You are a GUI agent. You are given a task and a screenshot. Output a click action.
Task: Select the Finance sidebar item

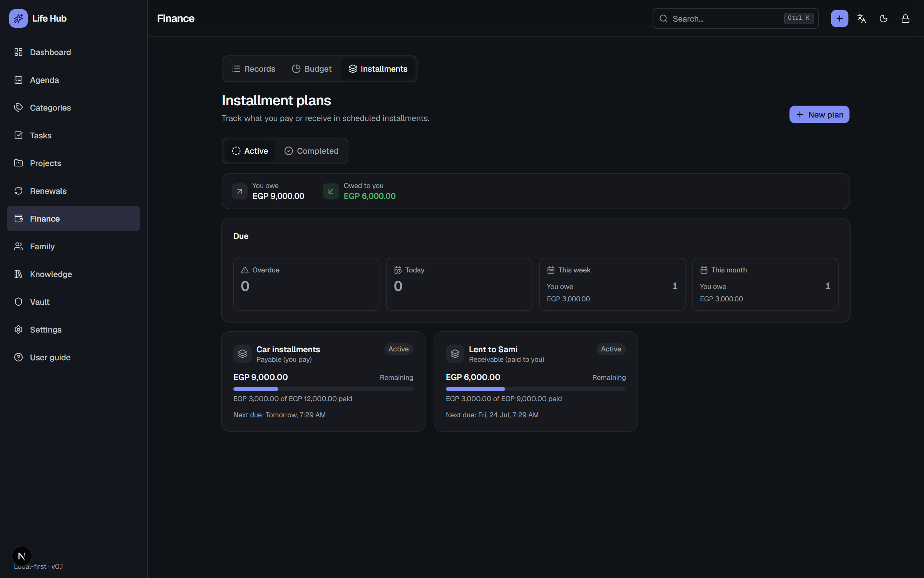point(74,218)
